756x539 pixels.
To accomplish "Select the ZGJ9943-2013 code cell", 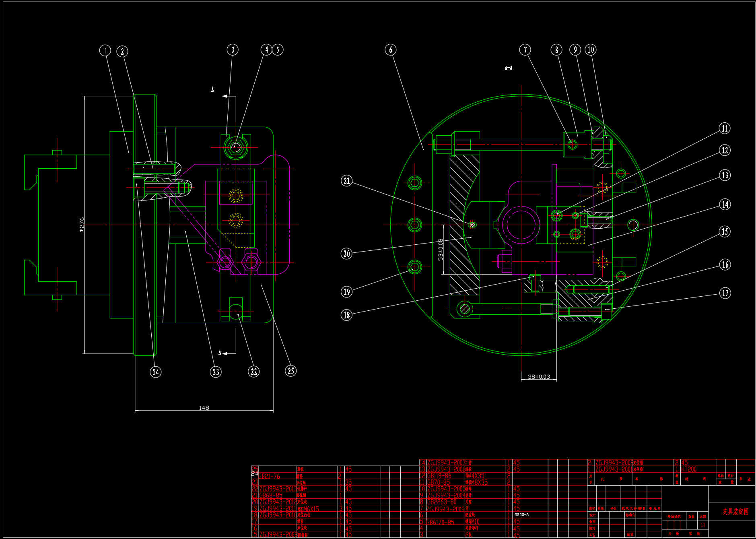I will tap(278, 489).
